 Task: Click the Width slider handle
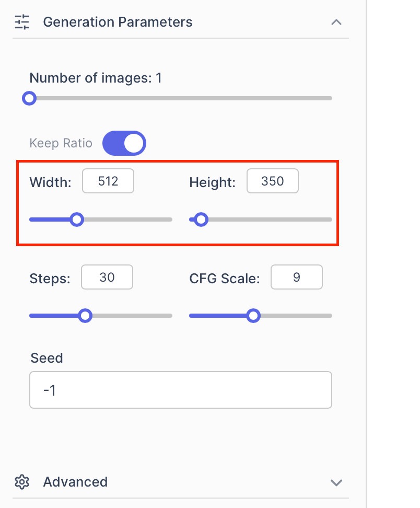[x=77, y=220]
